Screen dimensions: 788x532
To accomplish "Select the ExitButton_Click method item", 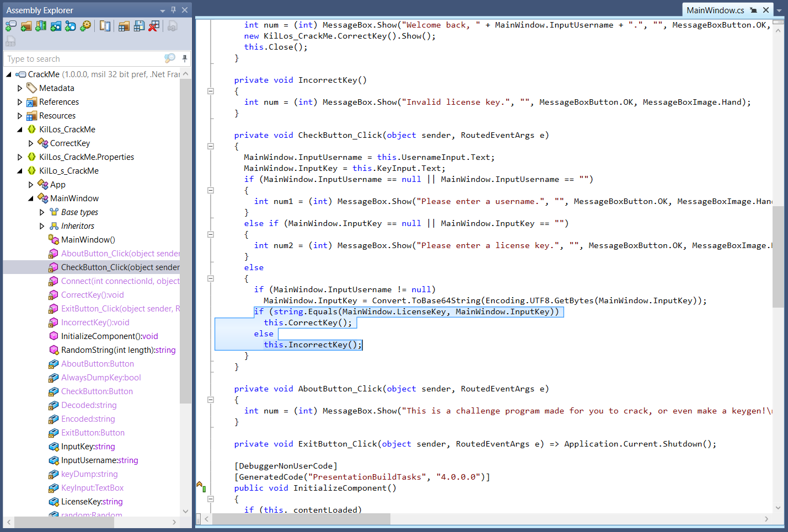I will coord(120,309).
